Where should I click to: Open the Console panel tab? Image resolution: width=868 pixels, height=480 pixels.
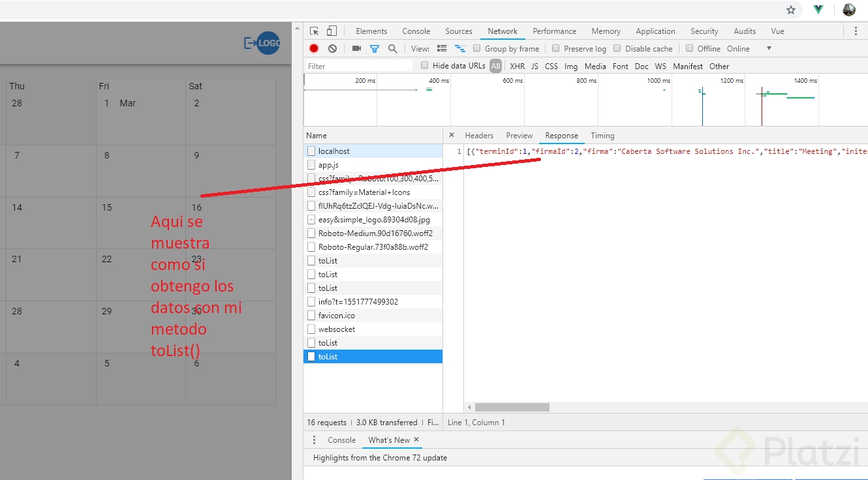pyautogui.click(x=416, y=31)
